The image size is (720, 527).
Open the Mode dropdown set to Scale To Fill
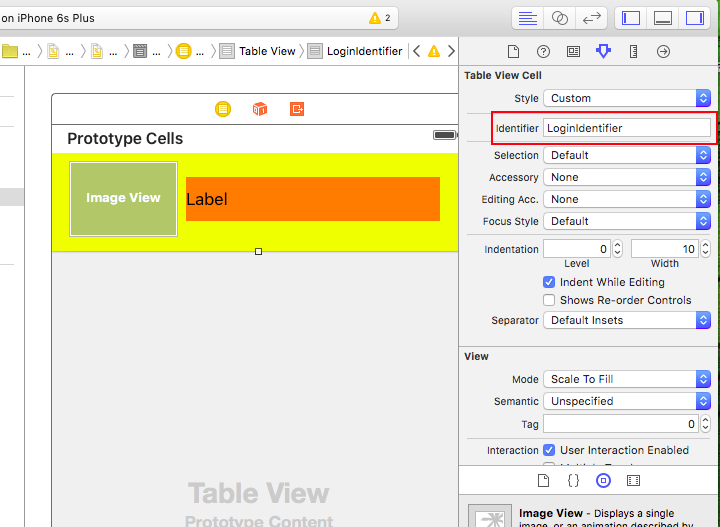coord(627,379)
